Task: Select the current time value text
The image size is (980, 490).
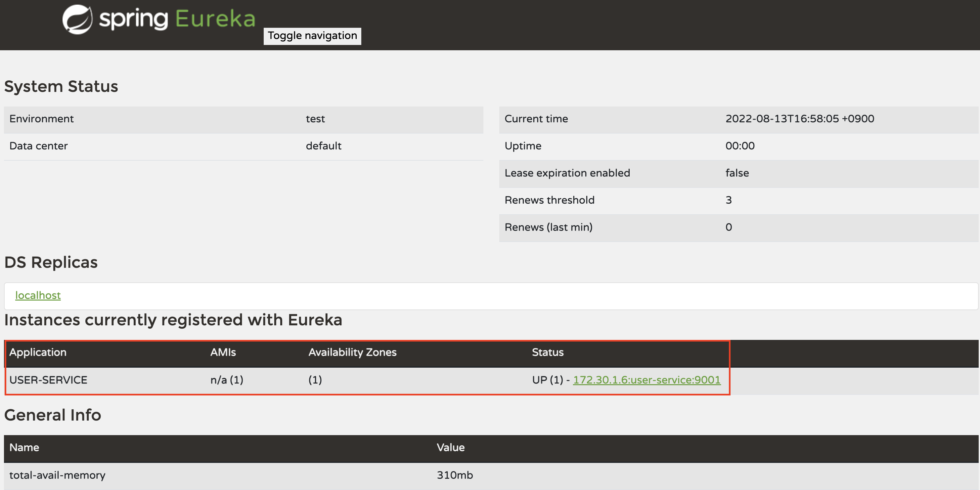Action: pos(799,119)
